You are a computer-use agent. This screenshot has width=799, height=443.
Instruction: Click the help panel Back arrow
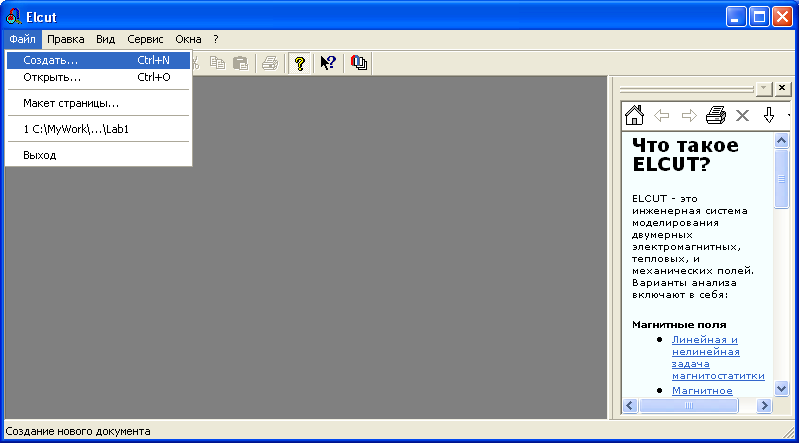(661, 116)
